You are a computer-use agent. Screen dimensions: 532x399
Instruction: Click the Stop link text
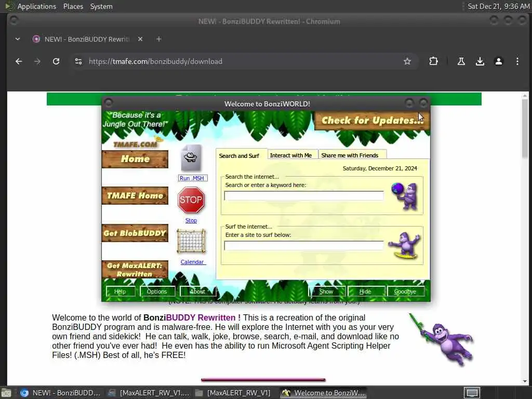click(191, 220)
